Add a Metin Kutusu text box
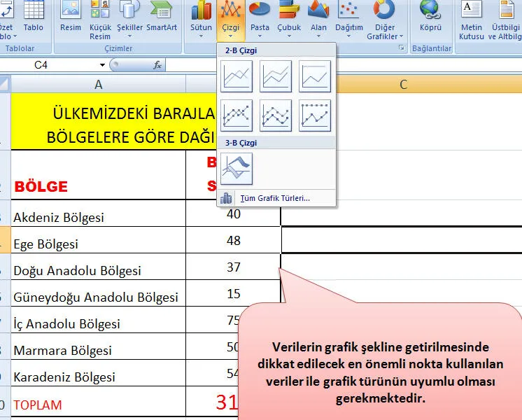This screenshot has height=420, width=522. (472, 21)
